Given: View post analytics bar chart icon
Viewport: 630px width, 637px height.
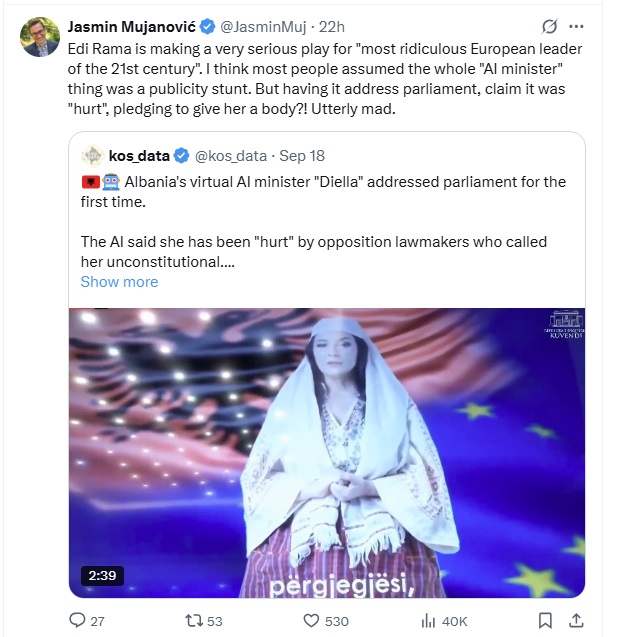Looking at the screenshot, I should pyautogui.click(x=428, y=621).
